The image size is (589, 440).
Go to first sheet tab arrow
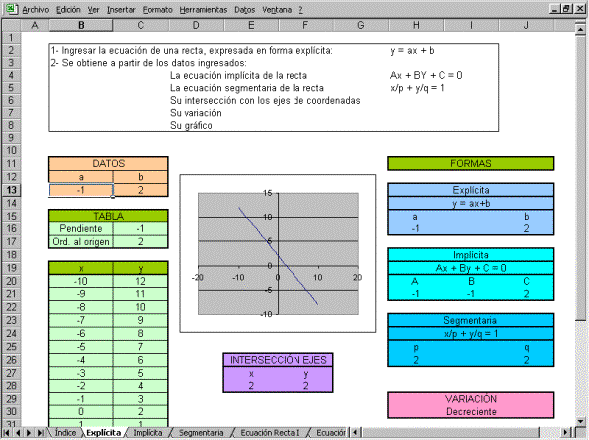click(x=6, y=432)
